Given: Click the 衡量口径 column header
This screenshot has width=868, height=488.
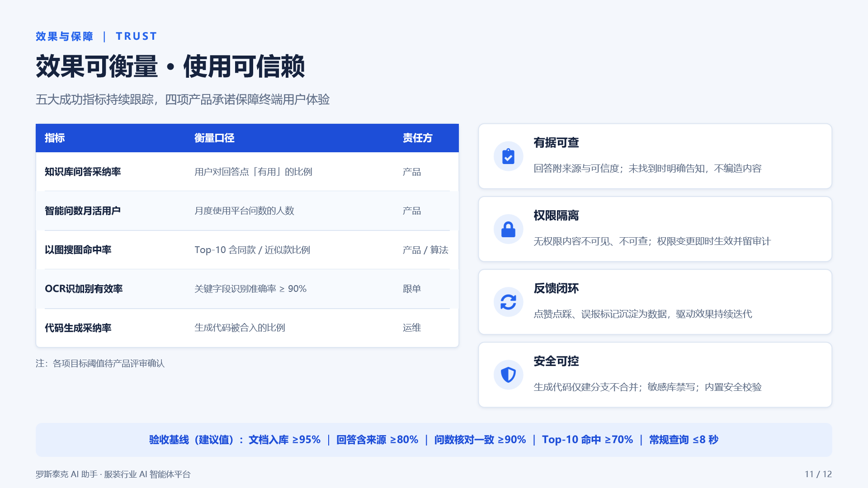Looking at the screenshot, I should (214, 138).
